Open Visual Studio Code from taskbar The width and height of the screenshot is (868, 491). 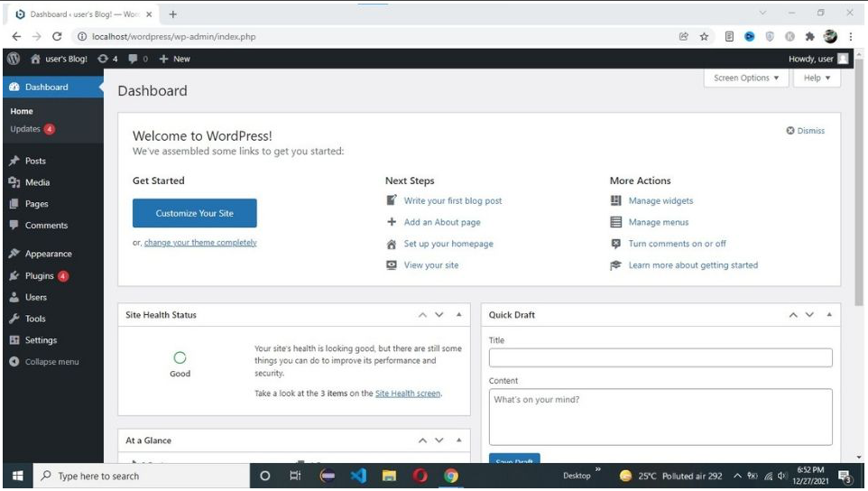[x=358, y=476]
